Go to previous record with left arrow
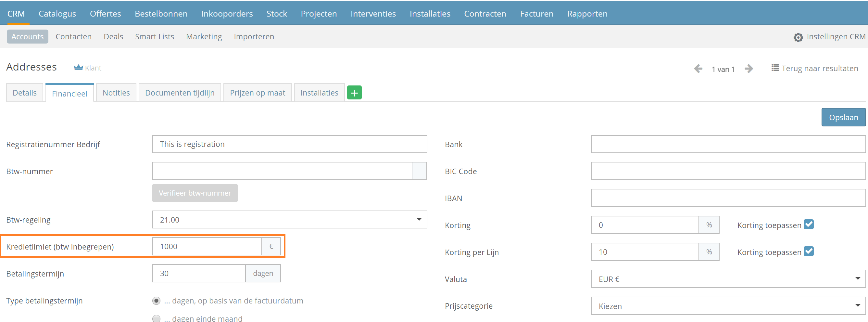The height and width of the screenshot is (322, 868). tap(698, 69)
